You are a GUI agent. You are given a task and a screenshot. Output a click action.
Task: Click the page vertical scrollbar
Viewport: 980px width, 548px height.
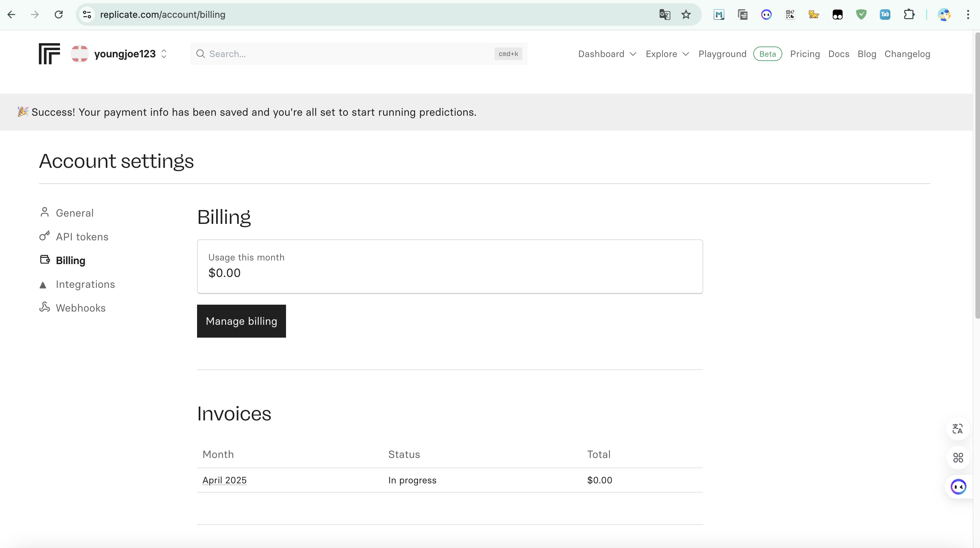(x=977, y=175)
